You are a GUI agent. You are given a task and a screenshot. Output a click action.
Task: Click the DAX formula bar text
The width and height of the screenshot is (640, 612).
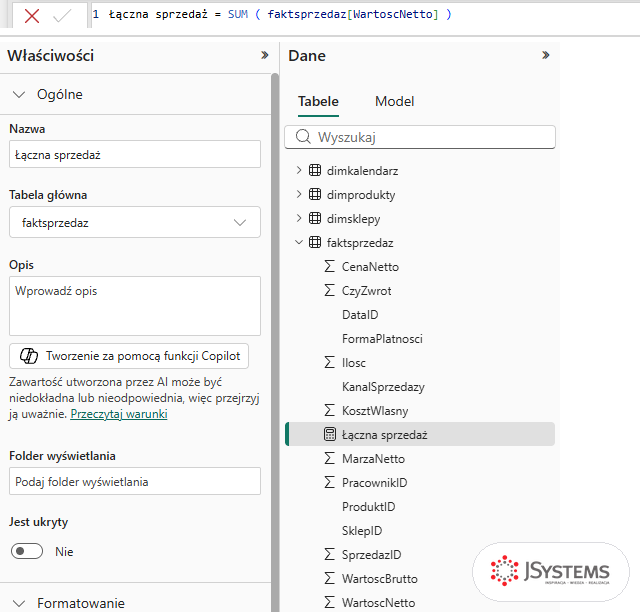[280, 14]
